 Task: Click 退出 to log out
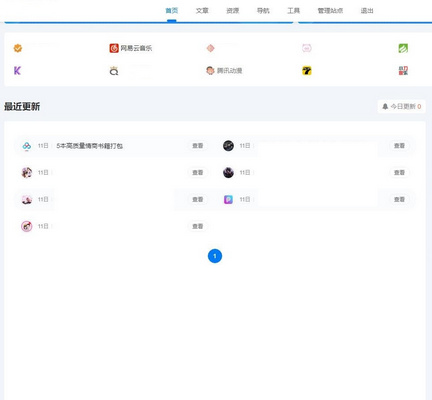click(367, 11)
